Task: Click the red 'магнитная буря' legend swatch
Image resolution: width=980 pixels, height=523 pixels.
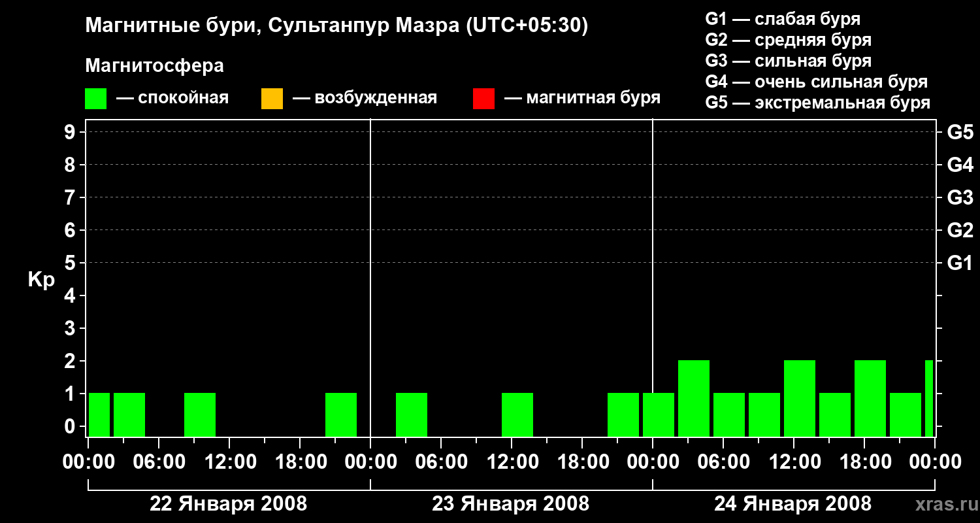Action: (x=483, y=99)
